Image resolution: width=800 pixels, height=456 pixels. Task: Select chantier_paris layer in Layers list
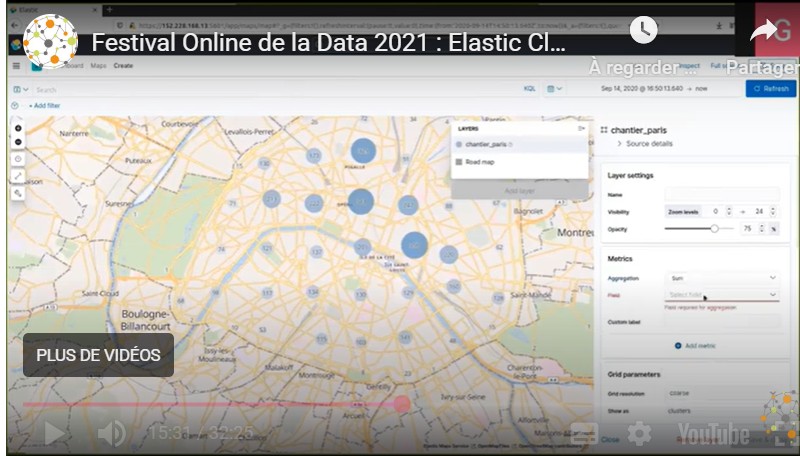pos(489,145)
